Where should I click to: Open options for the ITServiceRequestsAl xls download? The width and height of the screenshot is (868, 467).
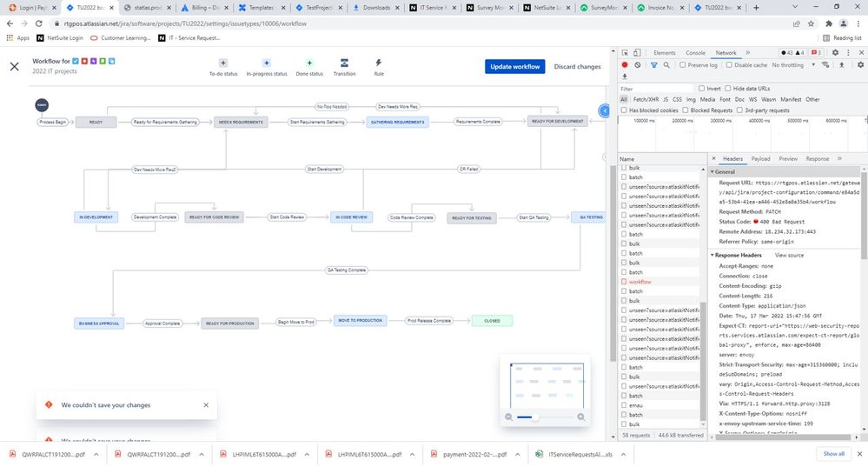(x=623, y=454)
